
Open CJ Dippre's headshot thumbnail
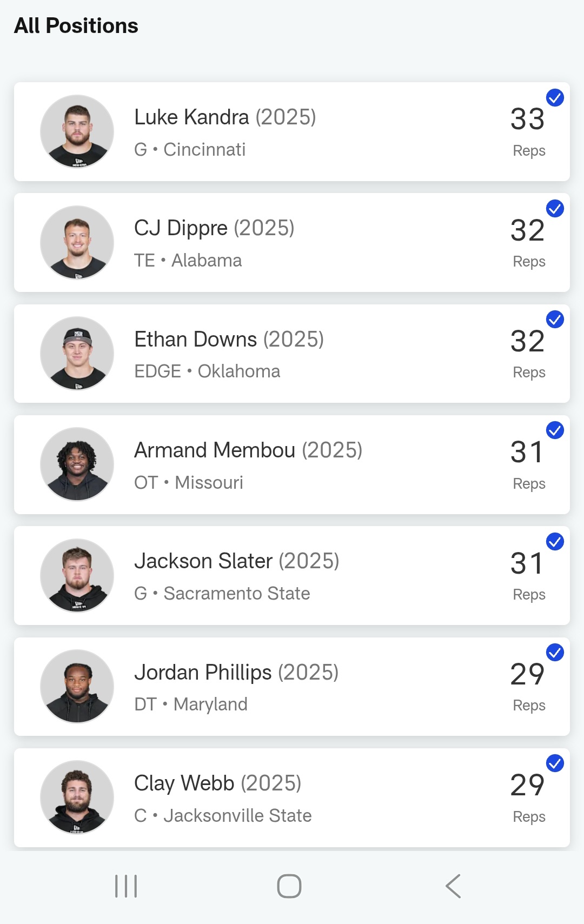pos(77,242)
